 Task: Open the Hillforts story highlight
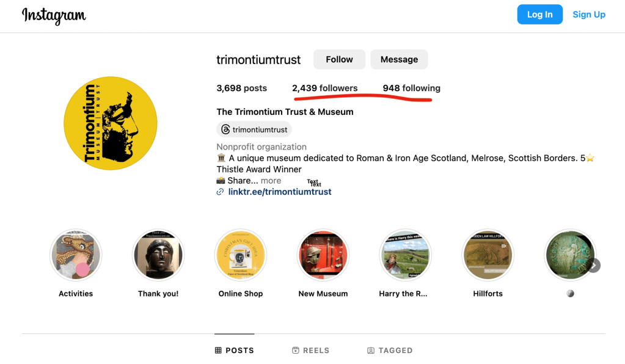click(488, 255)
